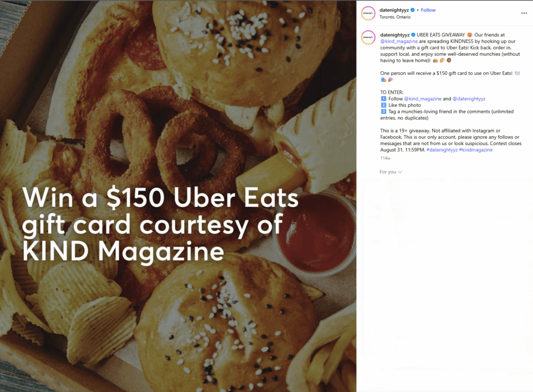The height and width of the screenshot is (392, 533).
Task: Click the number three emoji by Tag step
Action: [x=384, y=111]
